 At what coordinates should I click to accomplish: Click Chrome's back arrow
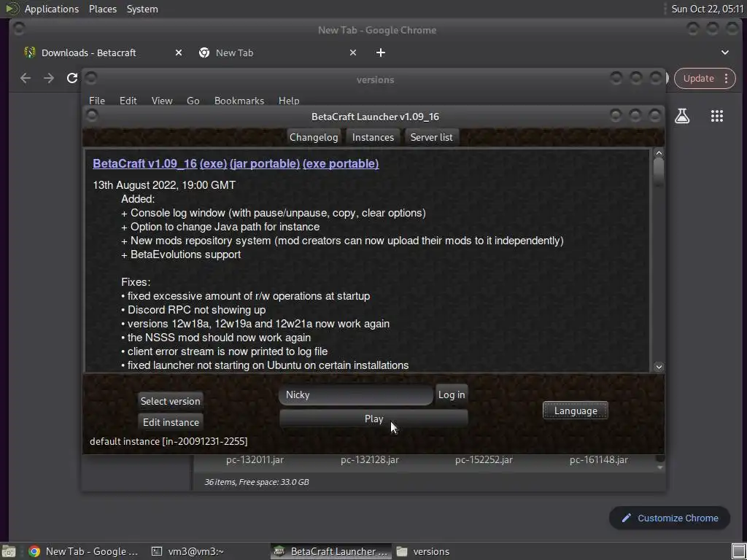[x=26, y=78]
